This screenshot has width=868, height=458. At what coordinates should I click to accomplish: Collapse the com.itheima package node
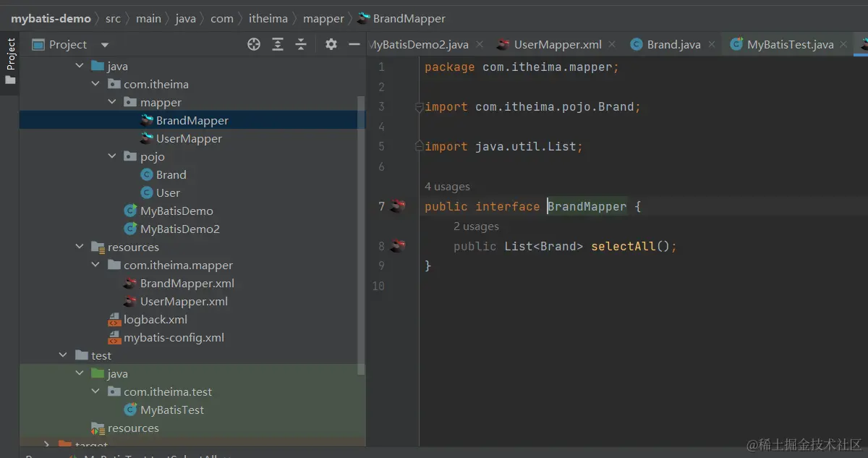click(95, 84)
